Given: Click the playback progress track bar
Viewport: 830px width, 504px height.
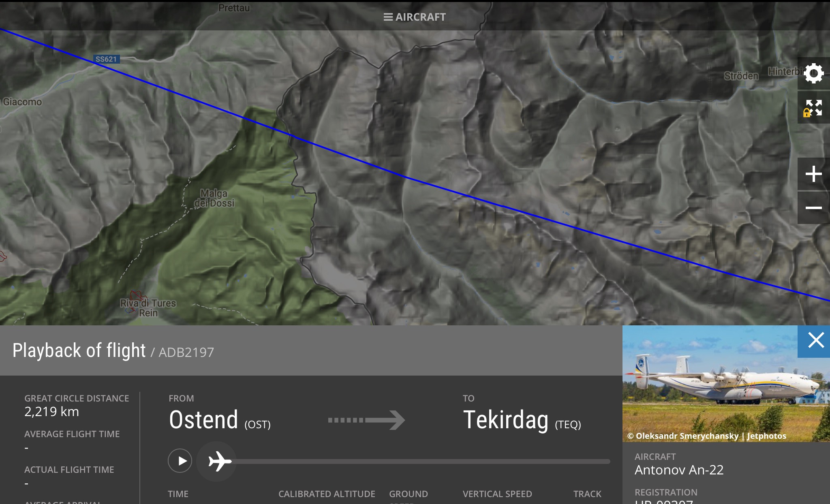Looking at the screenshot, I should pos(421,461).
